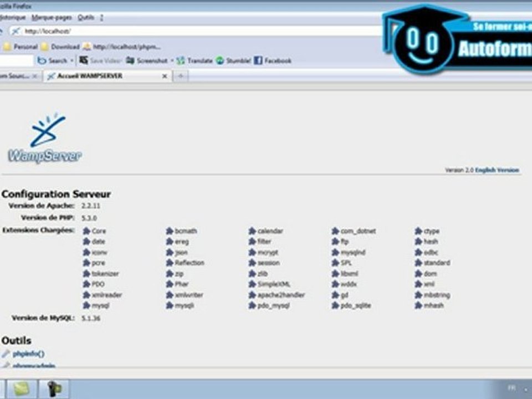Click the tokenizer extension name
The image size is (532, 399).
pyautogui.click(x=105, y=274)
